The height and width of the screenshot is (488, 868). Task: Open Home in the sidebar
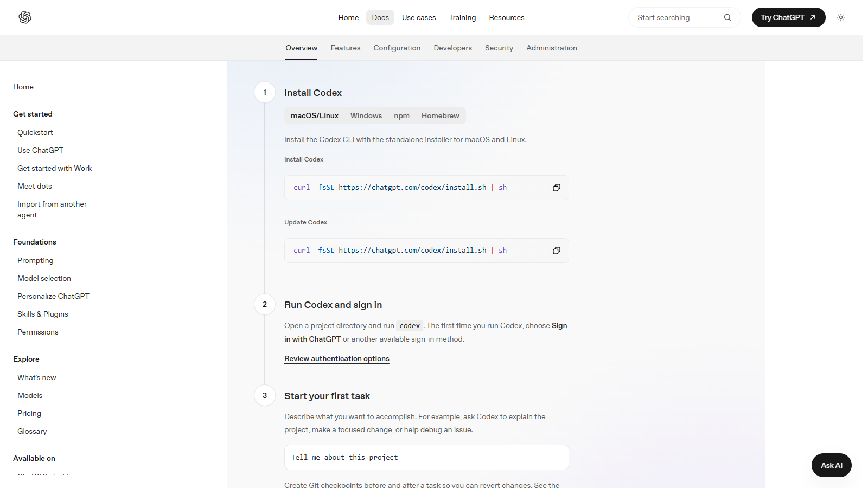[x=23, y=87]
